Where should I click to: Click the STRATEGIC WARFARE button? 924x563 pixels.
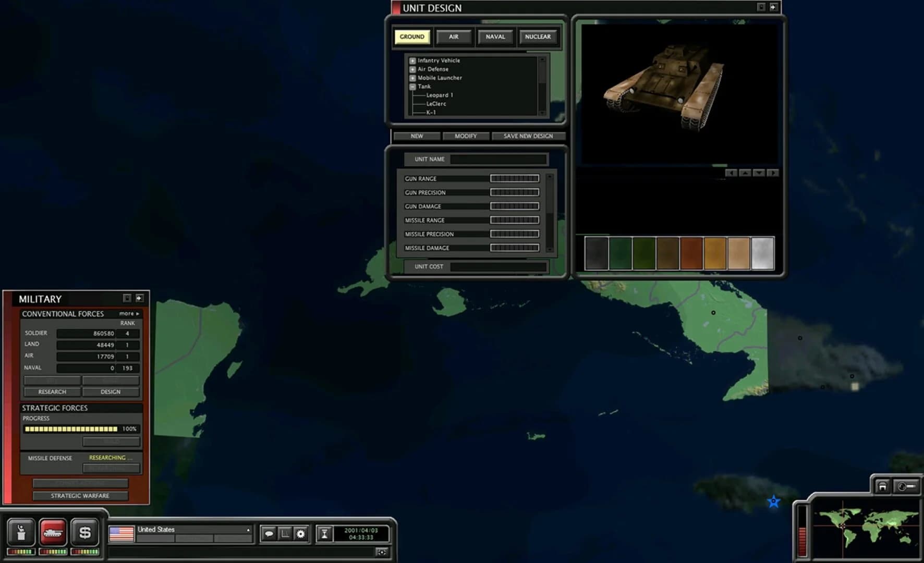[80, 496]
